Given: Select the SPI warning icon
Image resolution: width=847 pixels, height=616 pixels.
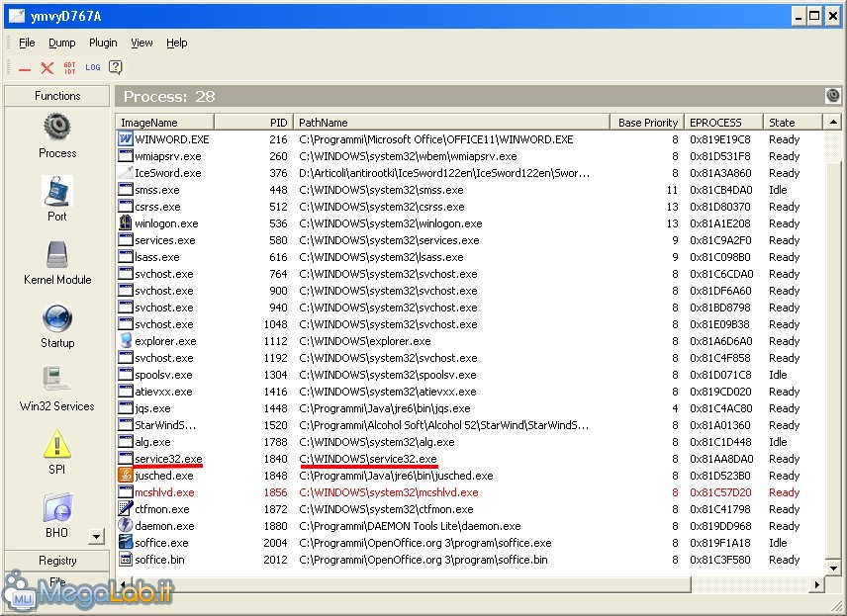Looking at the screenshot, I should 57,444.
